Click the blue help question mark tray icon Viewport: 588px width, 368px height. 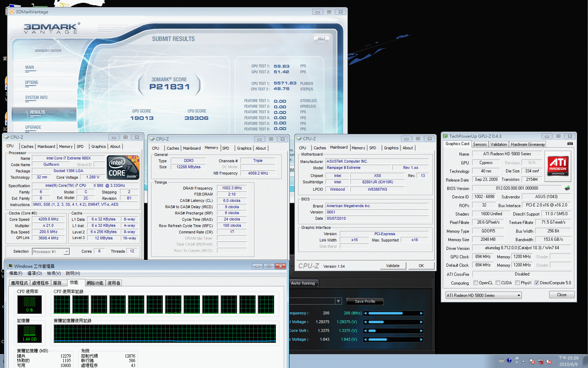click(509, 360)
